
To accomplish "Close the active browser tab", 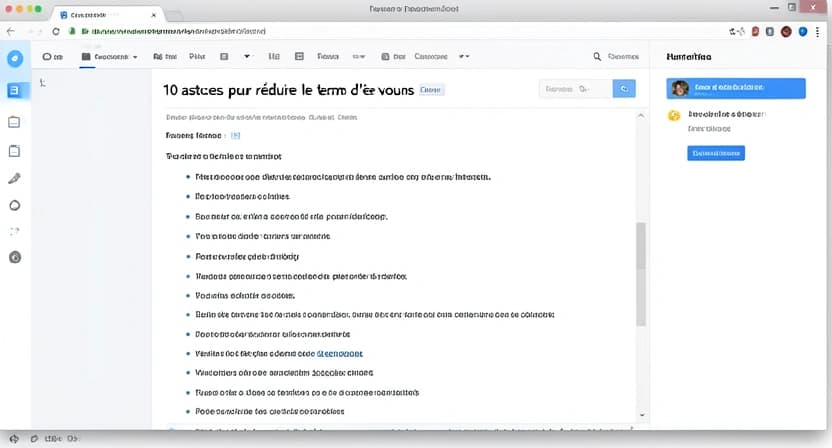I will click(x=154, y=15).
